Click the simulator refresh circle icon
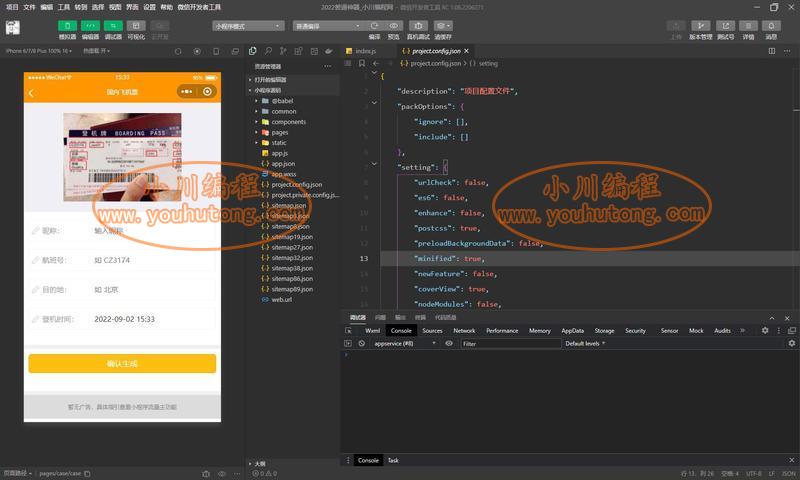This screenshot has width=800, height=480. [178, 51]
